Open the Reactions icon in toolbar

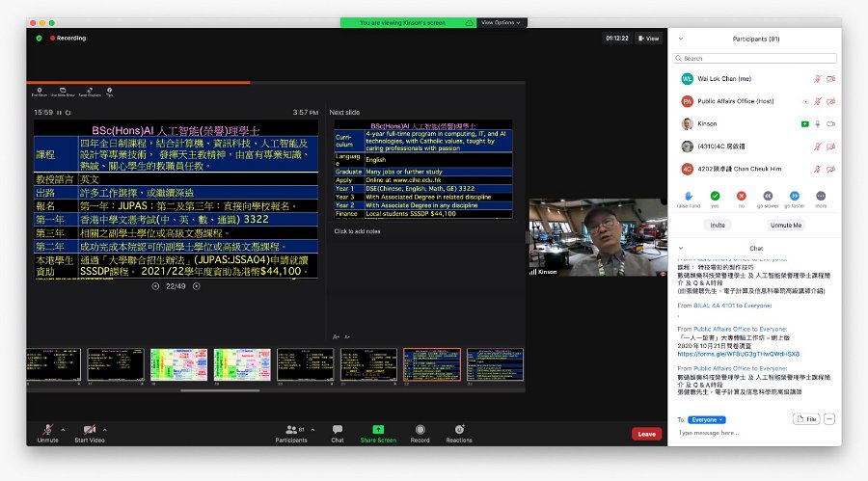pos(459,430)
